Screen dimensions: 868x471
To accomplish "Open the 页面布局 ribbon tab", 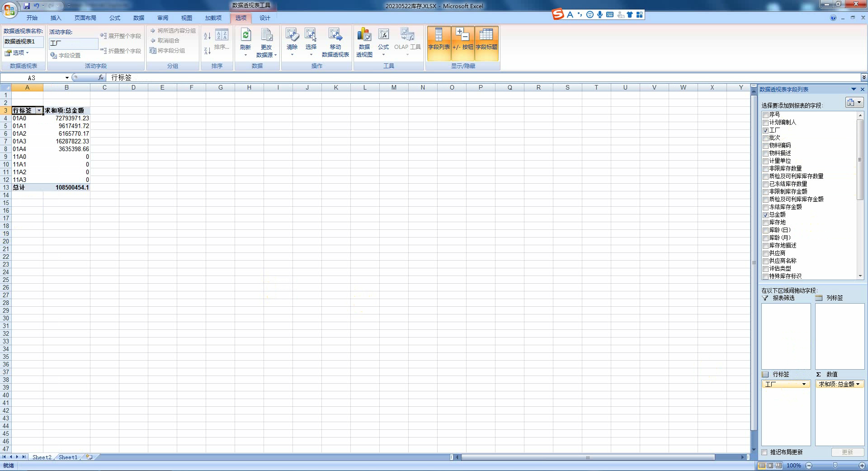I will click(x=85, y=18).
